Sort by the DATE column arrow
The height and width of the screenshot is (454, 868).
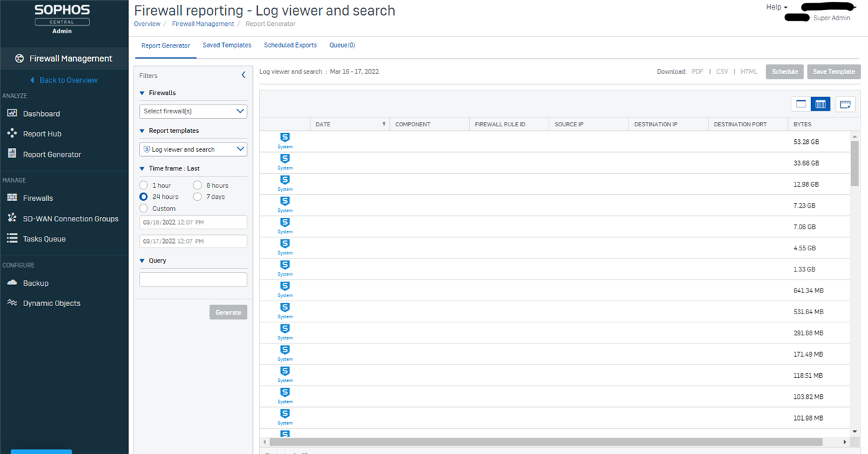[x=384, y=125]
